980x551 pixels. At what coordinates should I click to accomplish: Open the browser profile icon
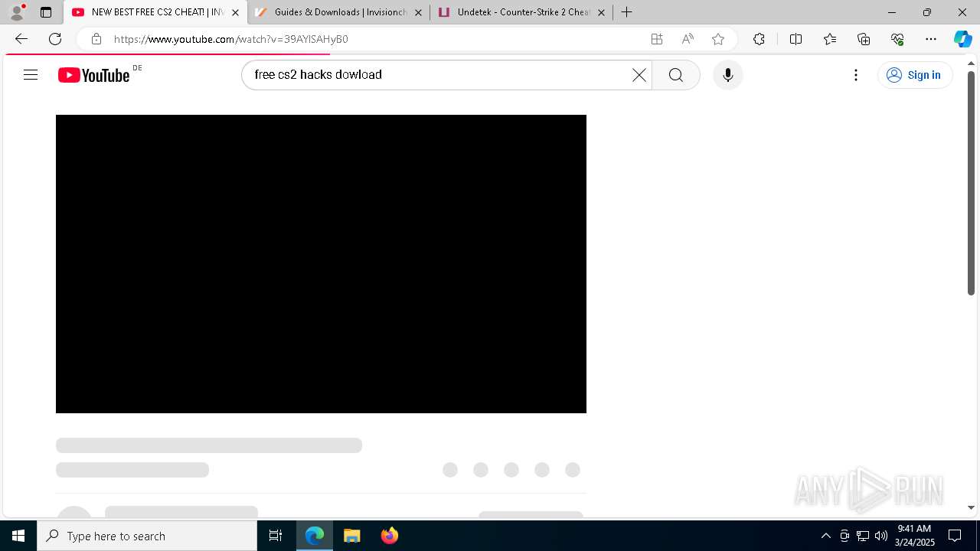pyautogui.click(x=17, y=12)
